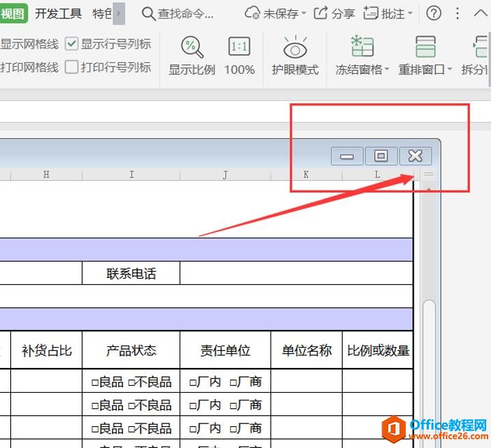Click the 重排窗口 arrange windows icon
This screenshot has height=448, width=493.
click(x=425, y=46)
